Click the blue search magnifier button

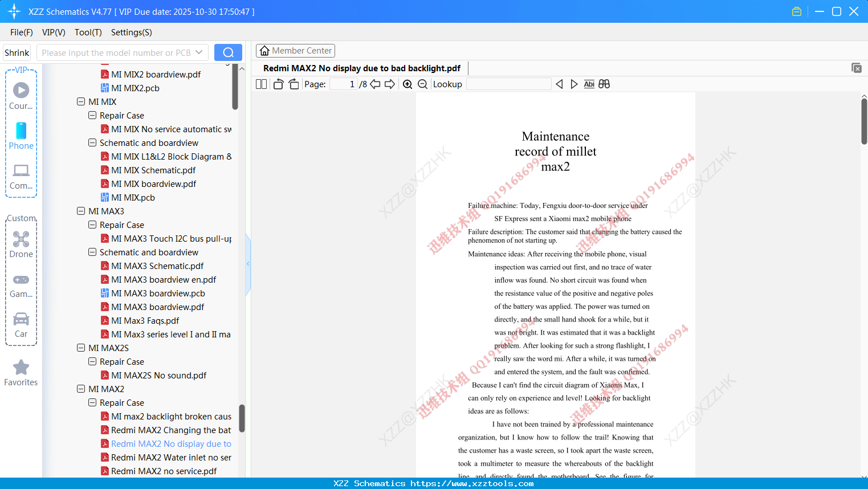[228, 52]
